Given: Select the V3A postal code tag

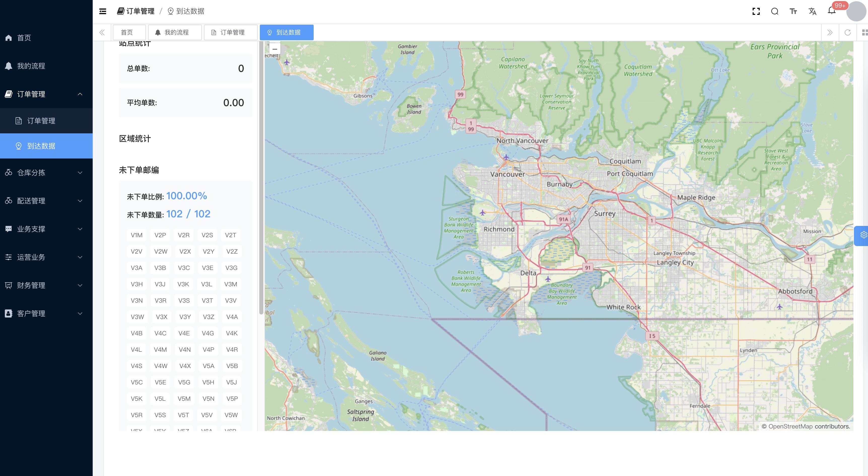Looking at the screenshot, I should (136, 268).
